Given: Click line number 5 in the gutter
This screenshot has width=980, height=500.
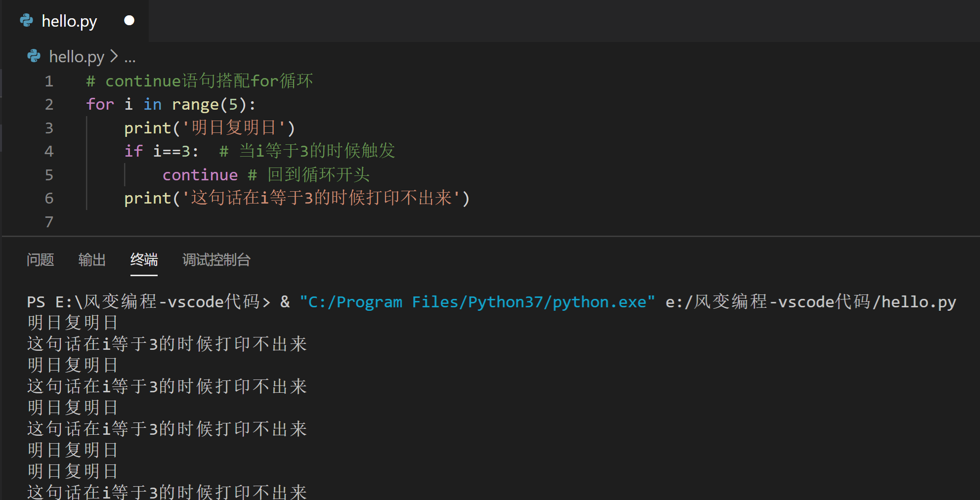Looking at the screenshot, I should [49, 175].
